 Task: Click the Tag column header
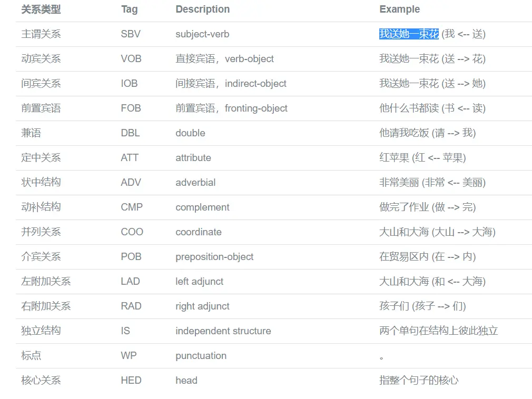point(129,9)
